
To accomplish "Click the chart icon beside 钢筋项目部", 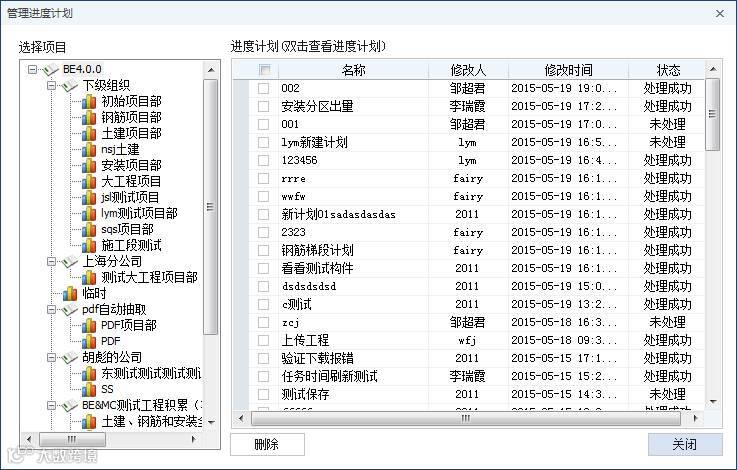I will click(x=89, y=118).
